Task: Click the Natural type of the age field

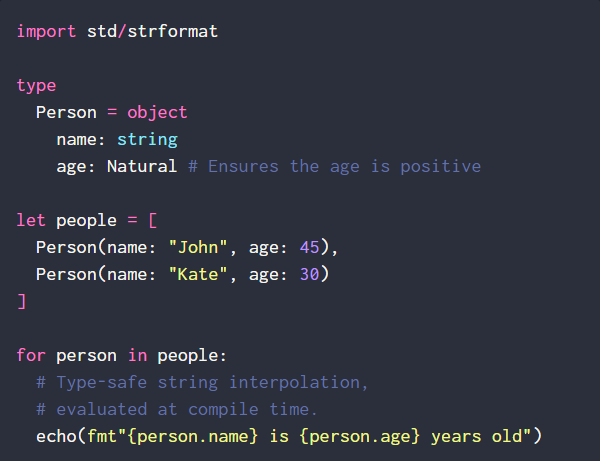Action: [142, 166]
